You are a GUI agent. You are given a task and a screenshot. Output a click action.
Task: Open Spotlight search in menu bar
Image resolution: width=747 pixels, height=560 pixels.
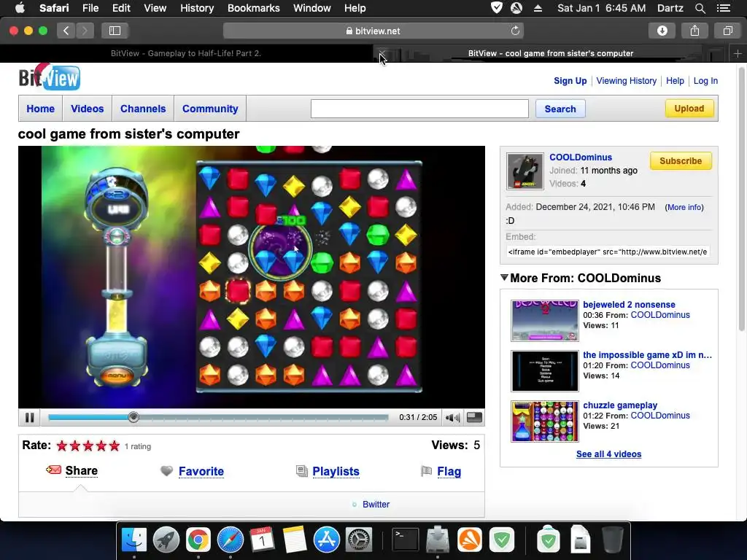700,8
